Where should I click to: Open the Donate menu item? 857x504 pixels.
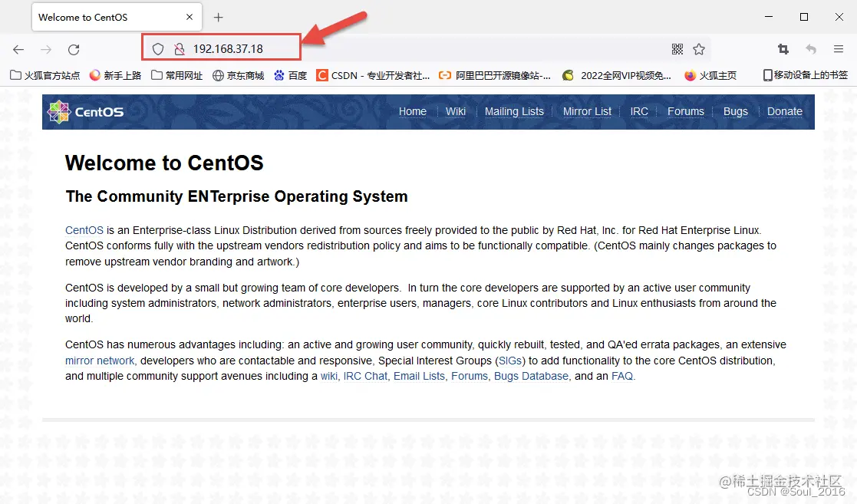pos(784,111)
